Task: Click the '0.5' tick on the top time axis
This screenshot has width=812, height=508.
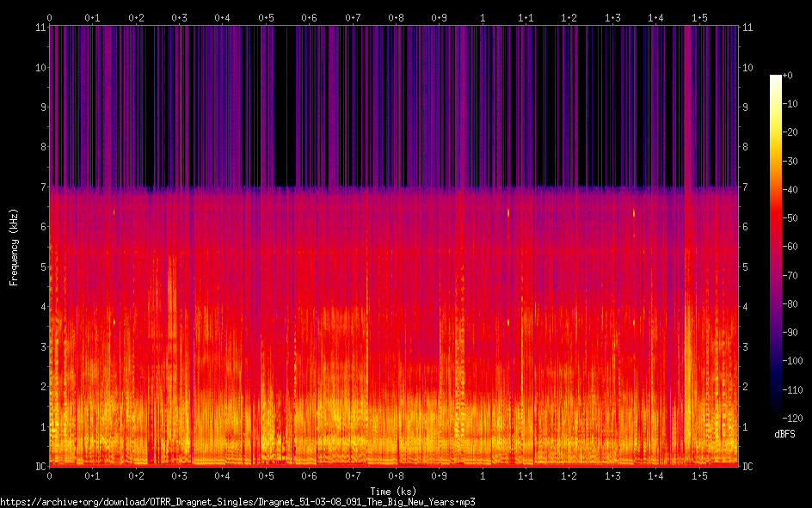Action: coord(266,17)
